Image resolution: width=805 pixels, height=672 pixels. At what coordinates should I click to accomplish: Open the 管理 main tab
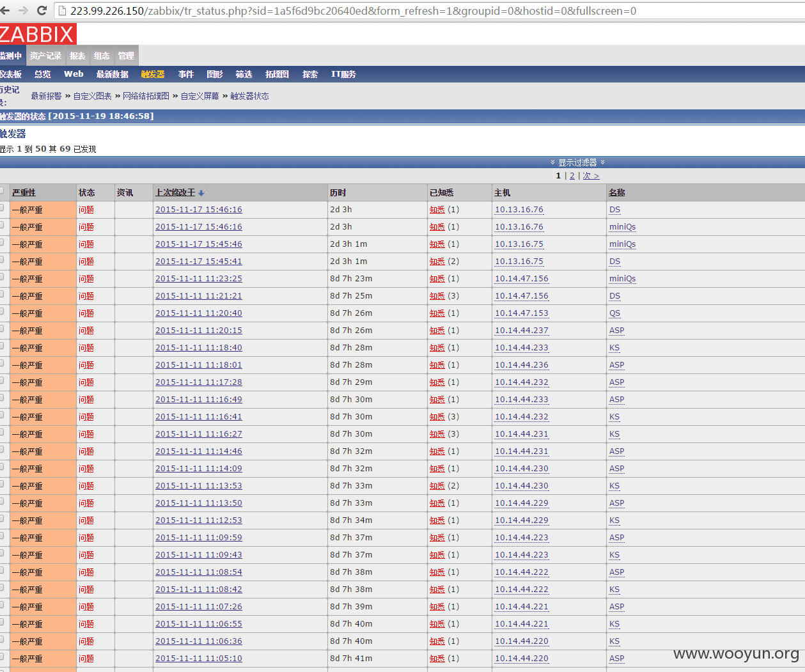126,56
